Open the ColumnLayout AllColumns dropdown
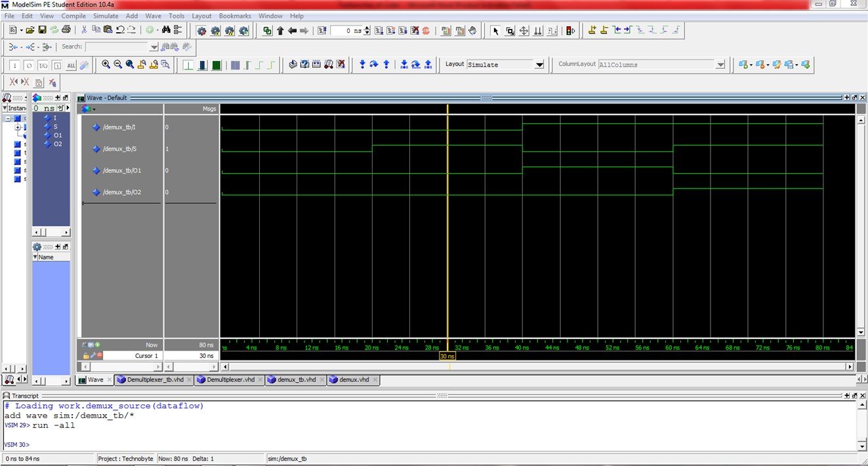Image resolution: width=868 pixels, height=466 pixels. click(x=720, y=64)
